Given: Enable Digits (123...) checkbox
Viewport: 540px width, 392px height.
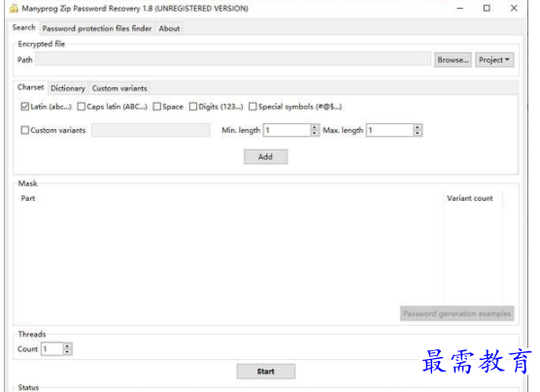Looking at the screenshot, I should tap(193, 107).
